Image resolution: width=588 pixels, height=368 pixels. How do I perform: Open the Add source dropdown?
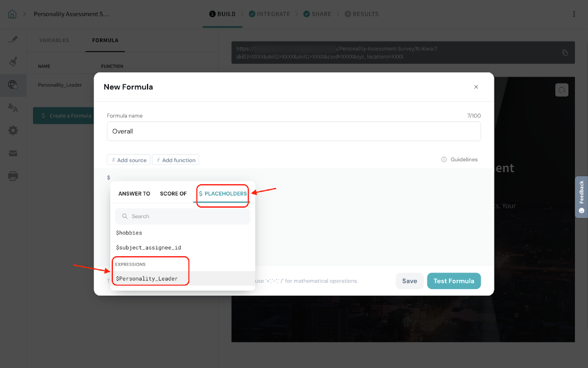coord(129,160)
